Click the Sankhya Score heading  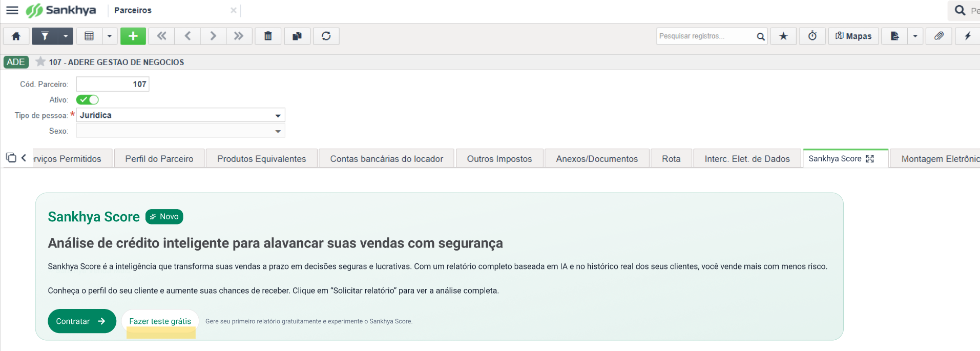94,217
